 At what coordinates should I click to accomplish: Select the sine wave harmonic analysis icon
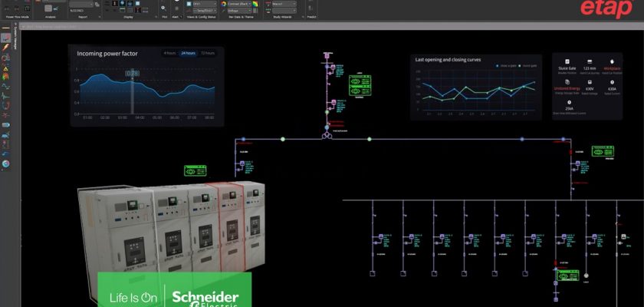(6, 86)
